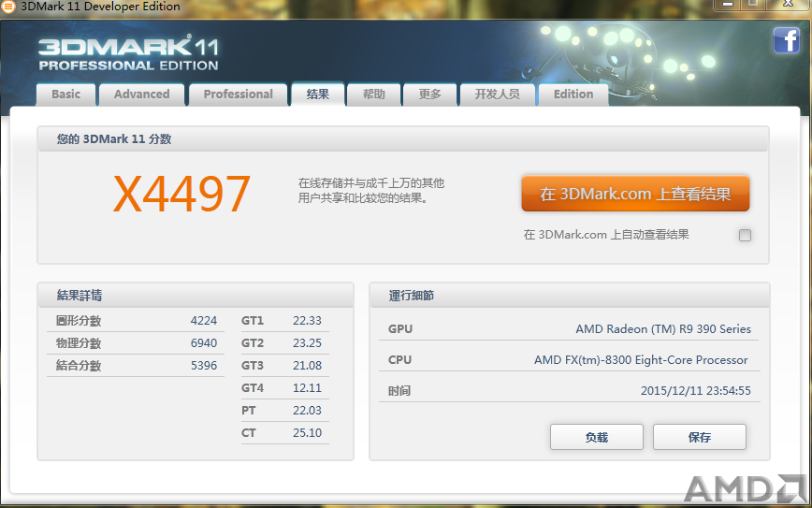Click the CT value 25.10
The height and width of the screenshot is (508, 812).
coord(307,433)
